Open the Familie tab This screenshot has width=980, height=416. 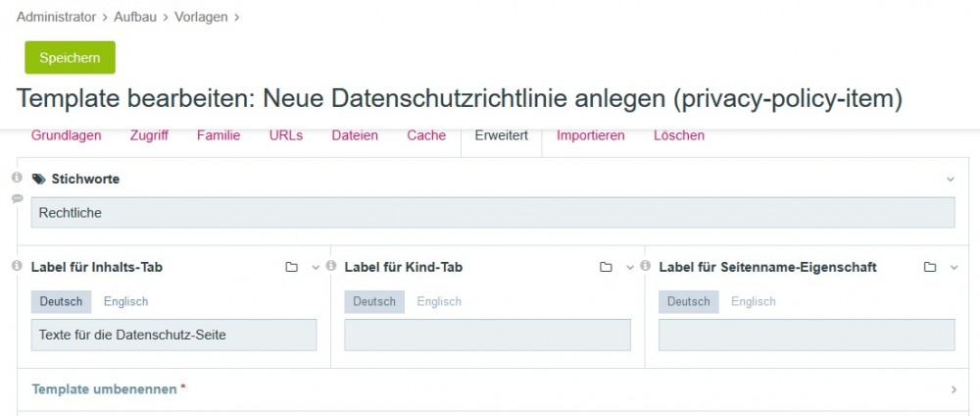tap(219, 135)
